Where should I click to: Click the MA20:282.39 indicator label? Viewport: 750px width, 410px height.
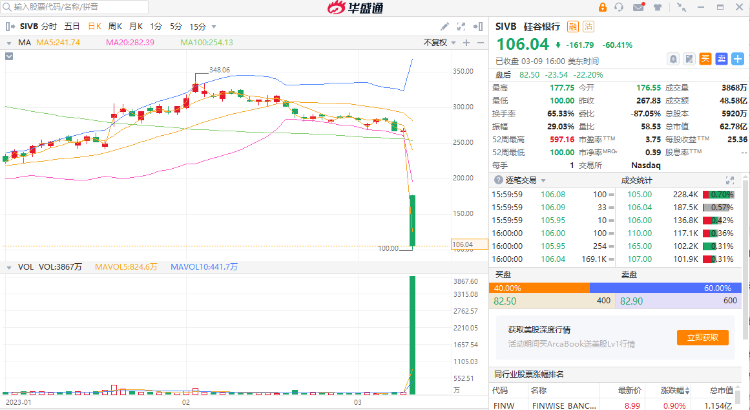click(130, 43)
